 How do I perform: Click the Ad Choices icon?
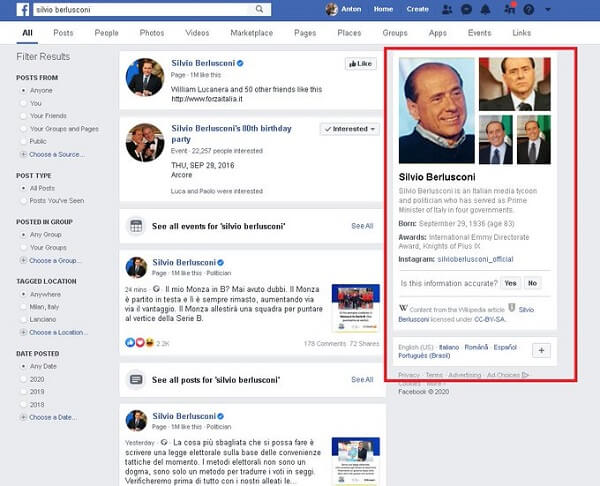point(525,375)
